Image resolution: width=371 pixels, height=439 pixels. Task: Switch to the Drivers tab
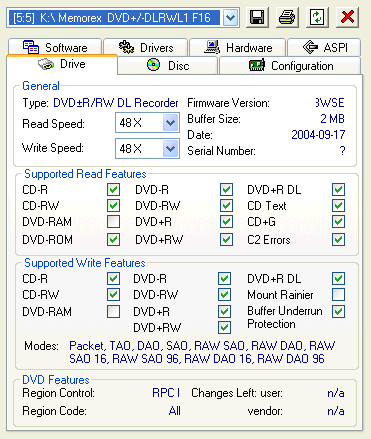pos(146,47)
